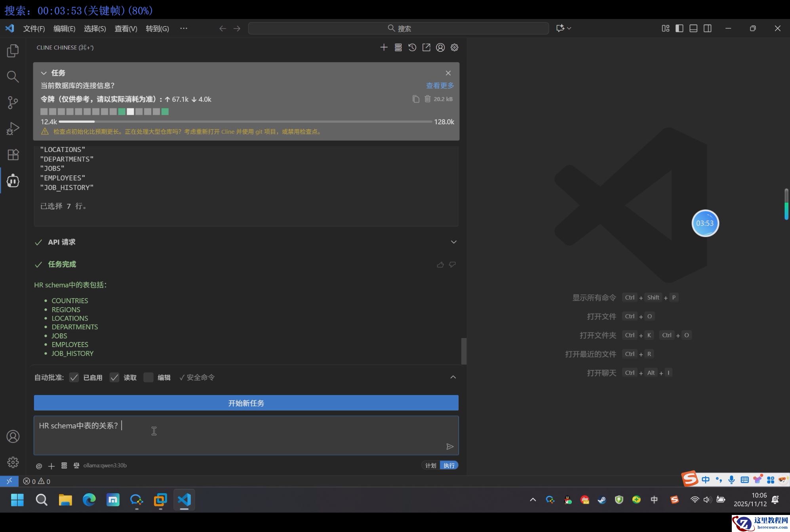Expand the API 请求 section chevron
This screenshot has height=532, width=790.
pos(453,242)
